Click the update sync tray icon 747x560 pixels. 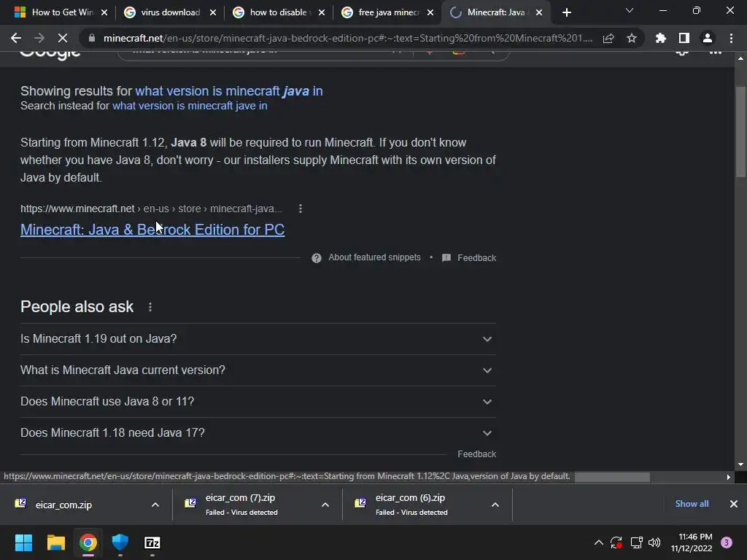point(616,542)
